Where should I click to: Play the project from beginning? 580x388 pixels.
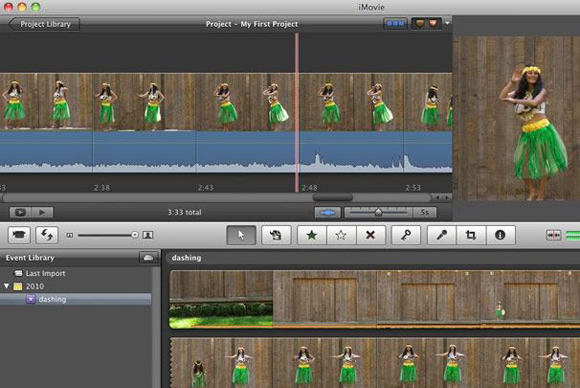(42, 212)
